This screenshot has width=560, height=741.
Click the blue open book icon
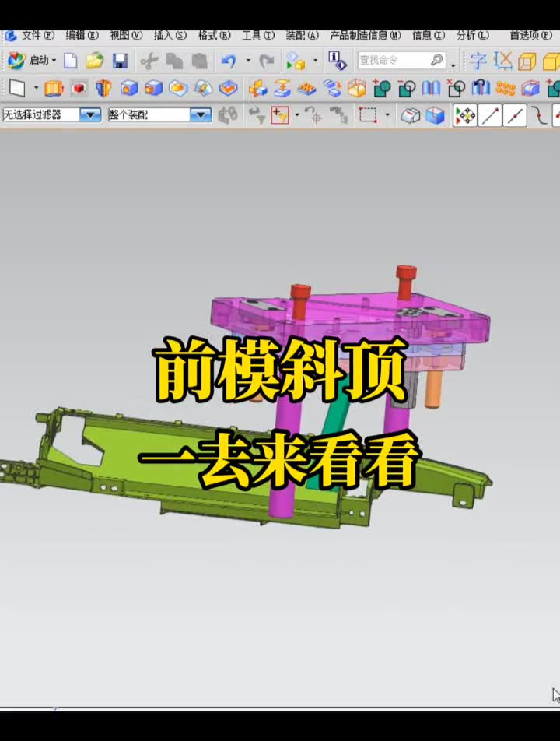[x=431, y=88]
